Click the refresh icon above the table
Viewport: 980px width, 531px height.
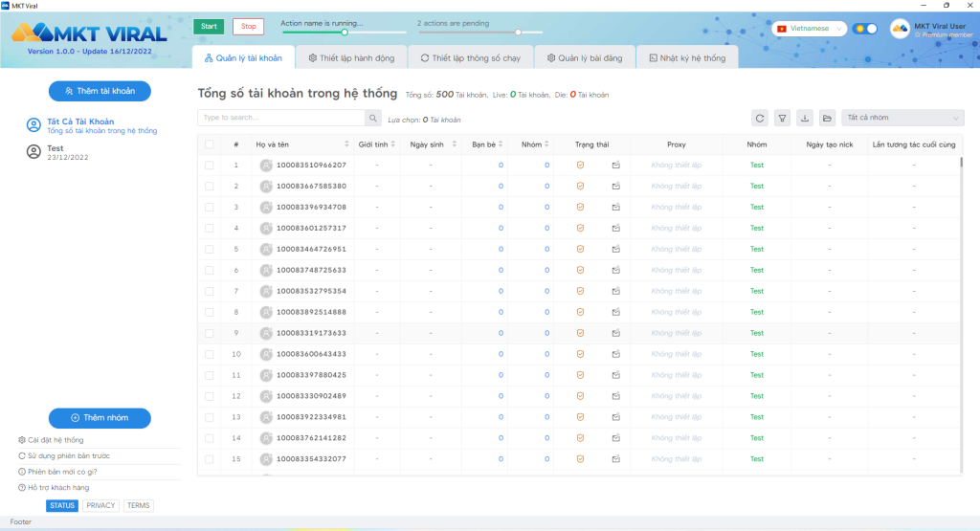click(x=759, y=118)
